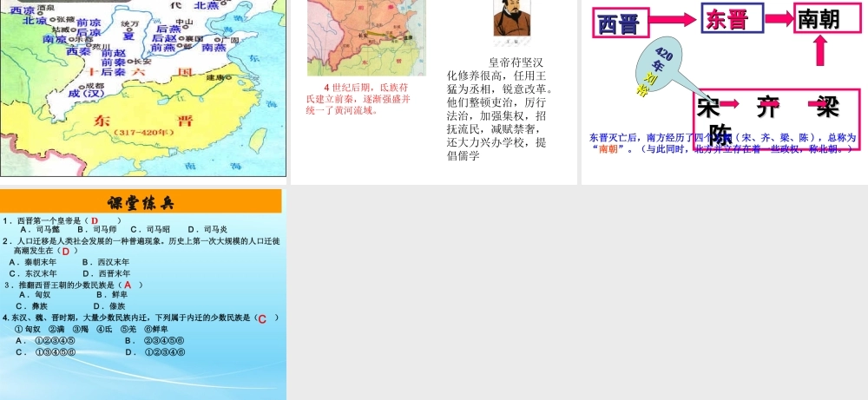Click the 南燕 state label on the map
Image resolution: width=868 pixels, height=400 pixels.
(x=214, y=48)
